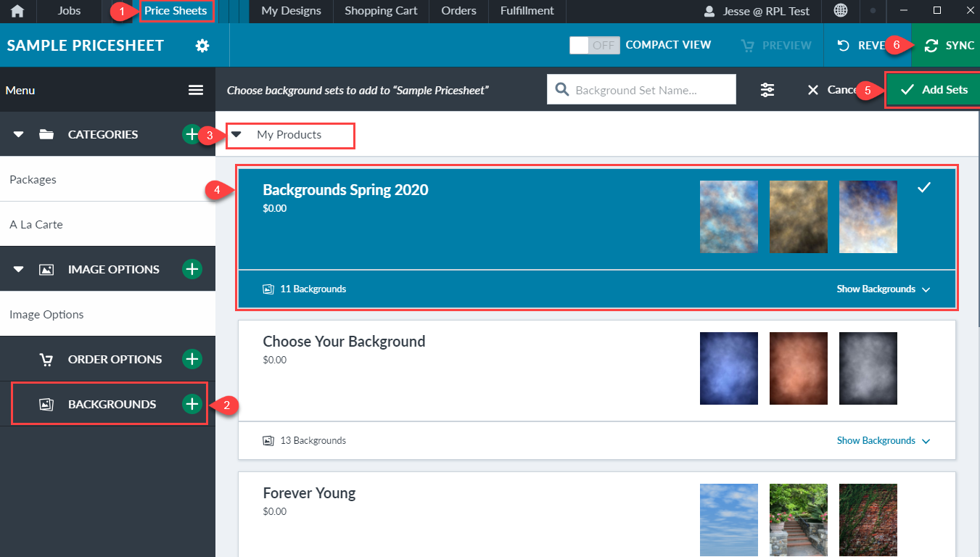Go to the Home icon

coord(17,11)
